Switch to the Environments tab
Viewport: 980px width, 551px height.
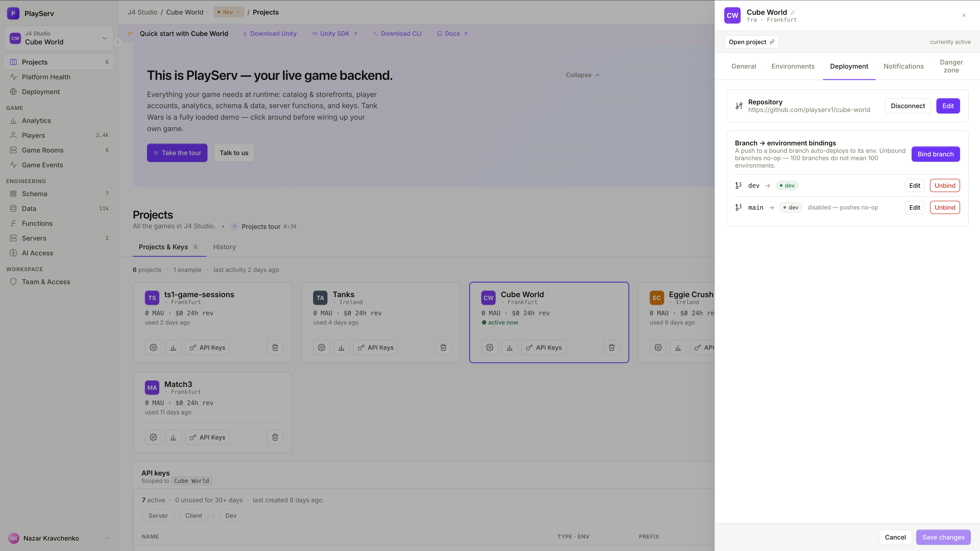[x=793, y=66]
